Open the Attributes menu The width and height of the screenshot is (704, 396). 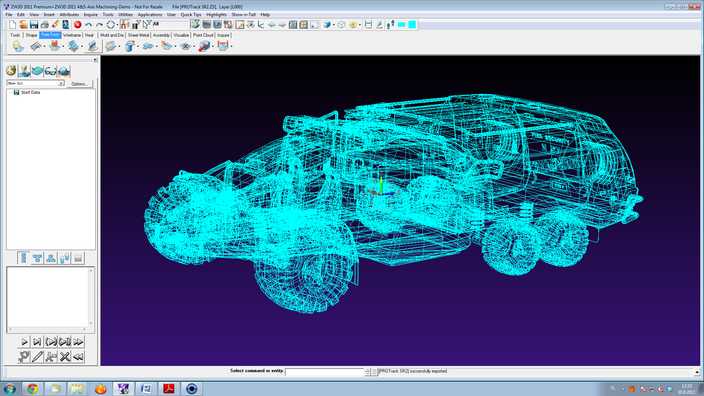point(69,15)
